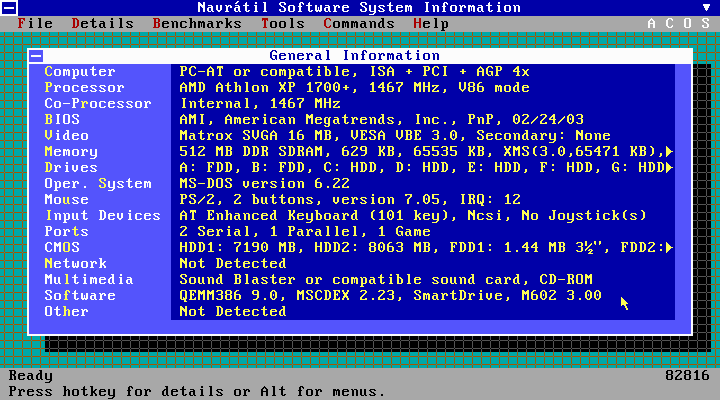Click the 'MS-DOS version 6.22' value
Image resolution: width=720 pixels, height=400 pixels.
(264, 184)
